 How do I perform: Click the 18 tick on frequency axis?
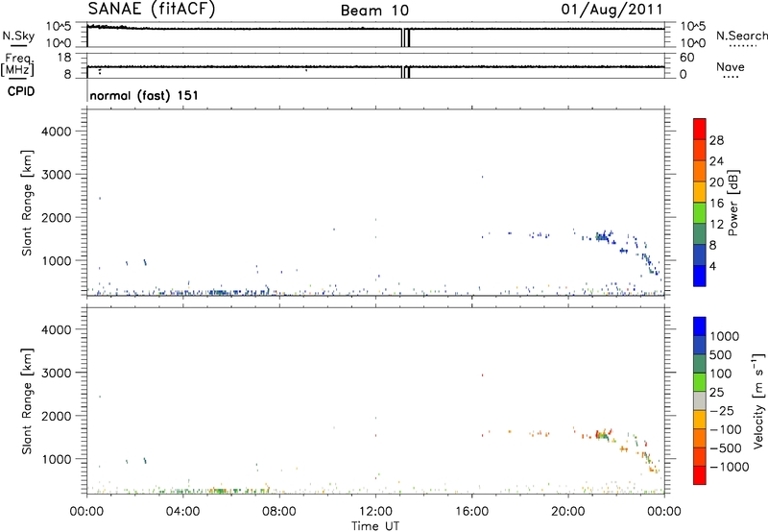coord(64,58)
